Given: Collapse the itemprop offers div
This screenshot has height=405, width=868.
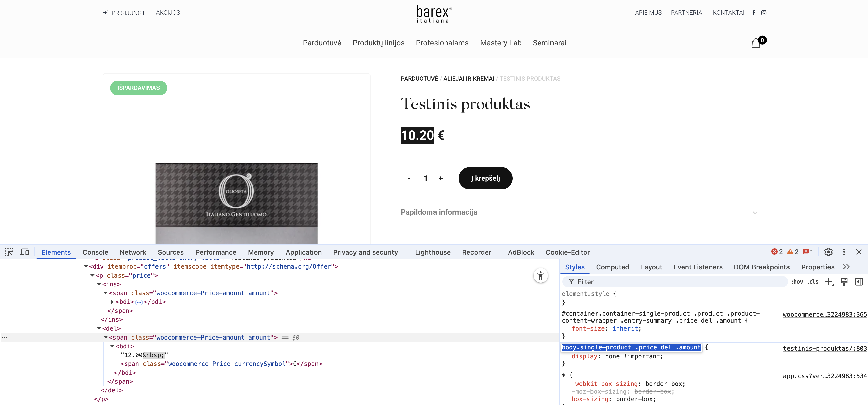Looking at the screenshot, I should pyautogui.click(x=86, y=267).
